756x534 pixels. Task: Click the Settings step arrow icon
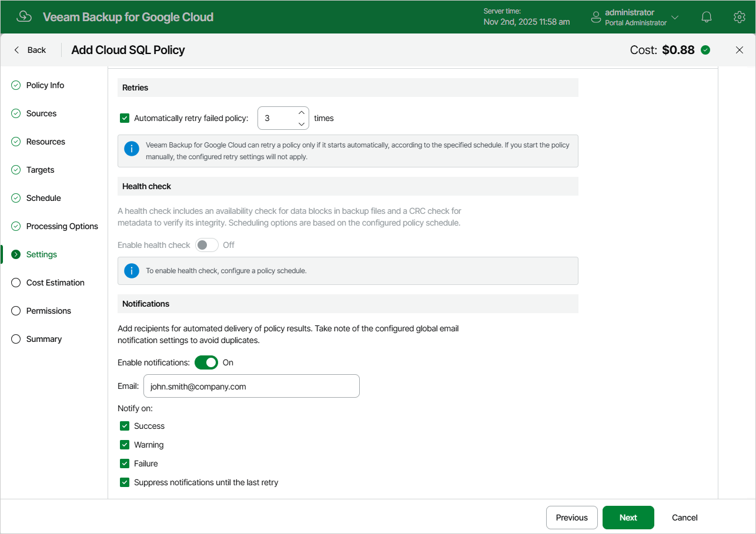pyautogui.click(x=16, y=254)
